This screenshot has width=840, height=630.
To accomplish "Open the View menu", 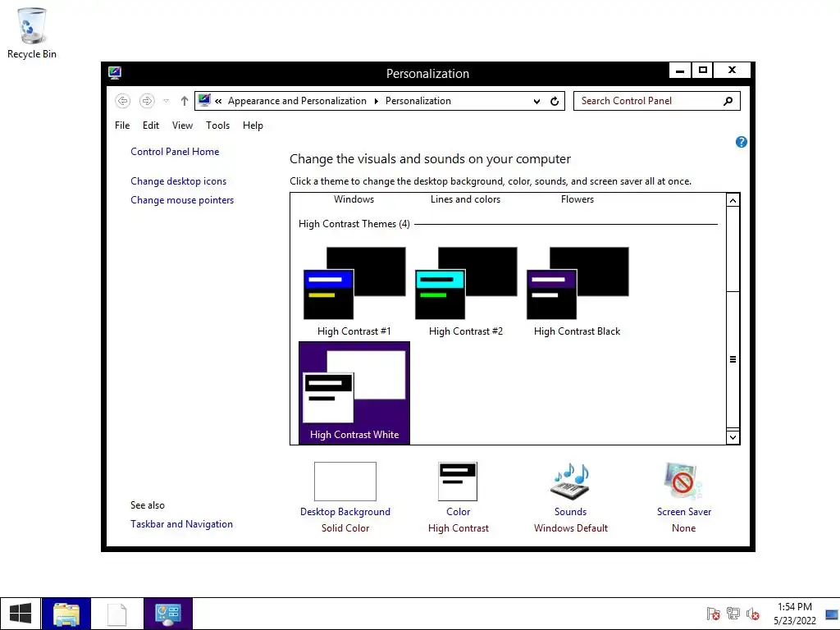I will [x=182, y=126].
